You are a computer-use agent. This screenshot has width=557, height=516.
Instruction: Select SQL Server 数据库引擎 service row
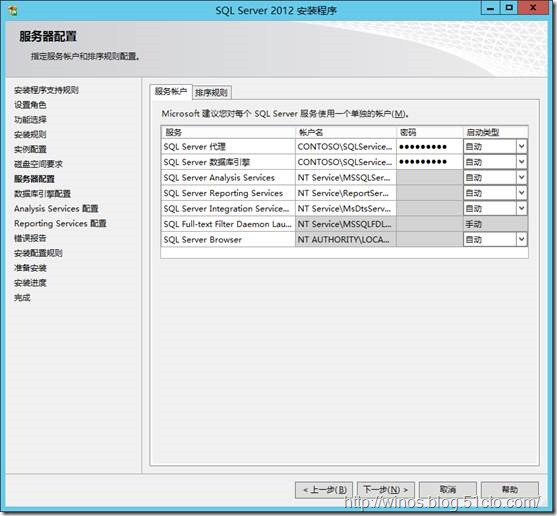(228, 162)
